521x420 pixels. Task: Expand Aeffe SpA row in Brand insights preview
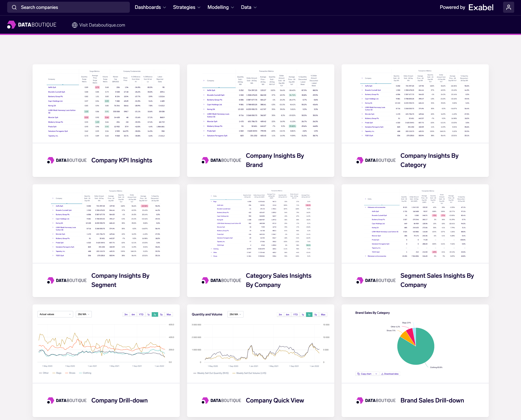tap(204, 90)
